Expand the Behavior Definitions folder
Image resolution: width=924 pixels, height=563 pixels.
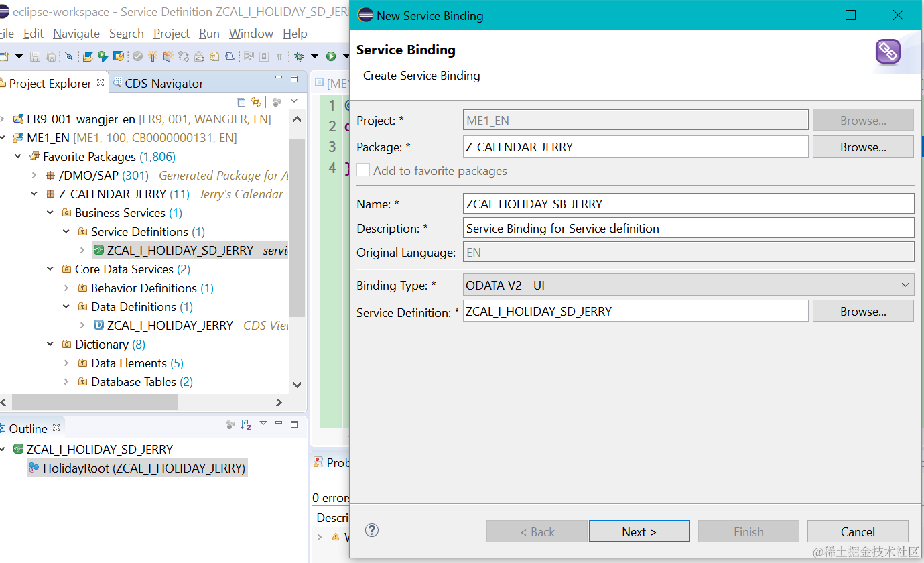click(66, 288)
